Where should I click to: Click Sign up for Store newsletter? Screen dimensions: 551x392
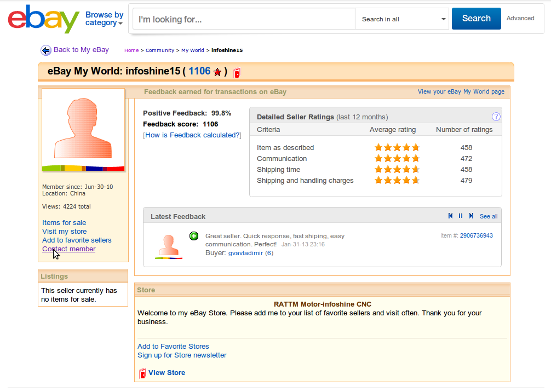click(x=182, y=355)
